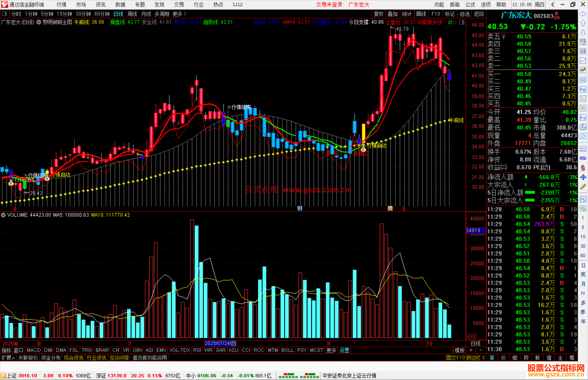Expand the 扩展 panel at bottom
Image resolution: width=588 pixels, height=380 pixels.
8,358
